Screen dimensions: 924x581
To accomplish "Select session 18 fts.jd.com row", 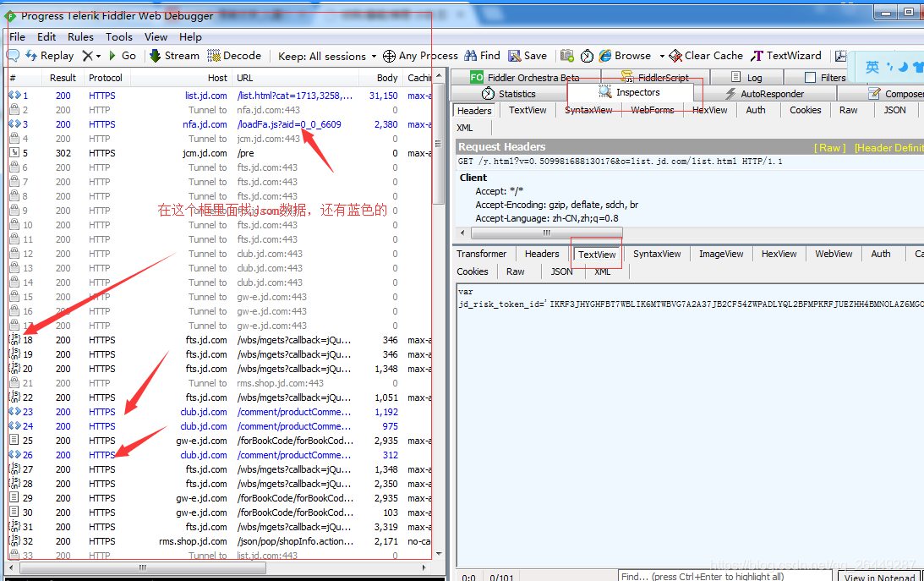I will (220, 340).
